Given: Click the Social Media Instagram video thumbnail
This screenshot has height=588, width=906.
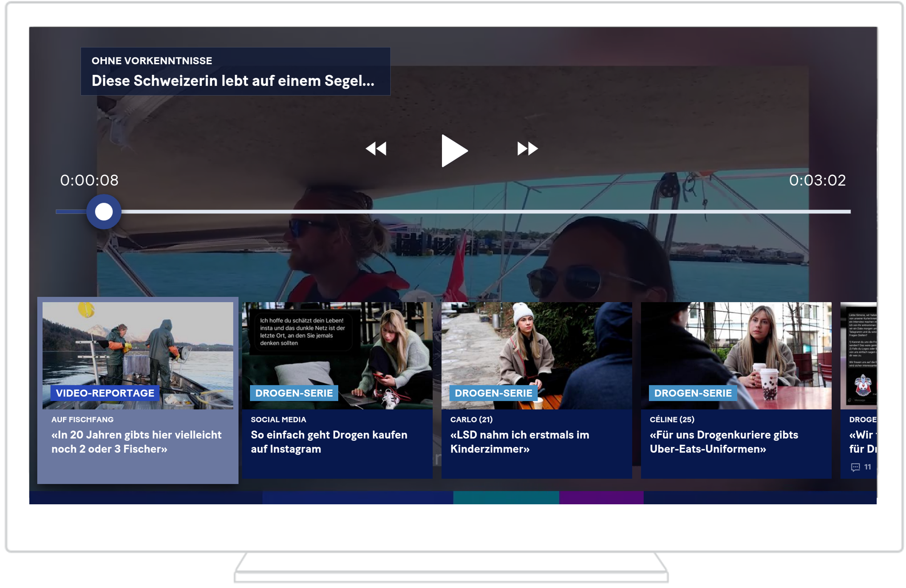Looking at the screenshot, I should click(337, 348).
